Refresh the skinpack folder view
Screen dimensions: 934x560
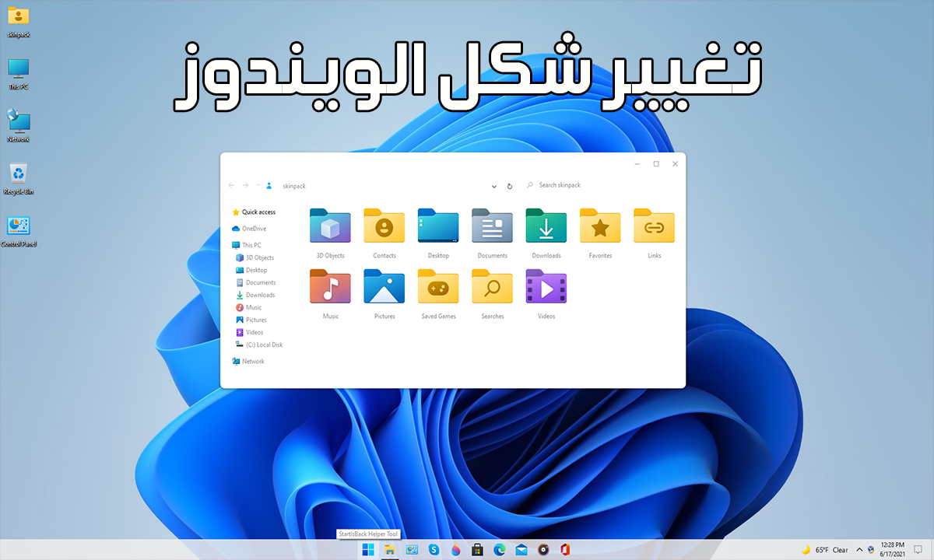tap(510, 186)
